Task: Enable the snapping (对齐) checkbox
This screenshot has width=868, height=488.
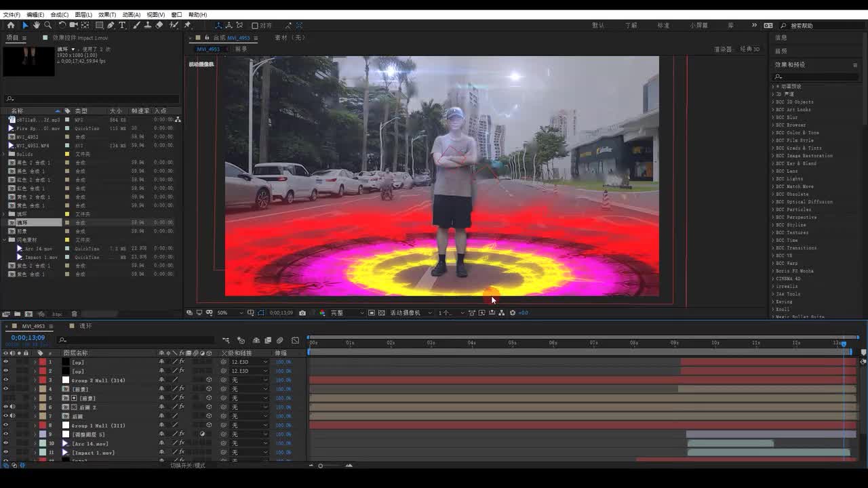Action: pos(255,26)
